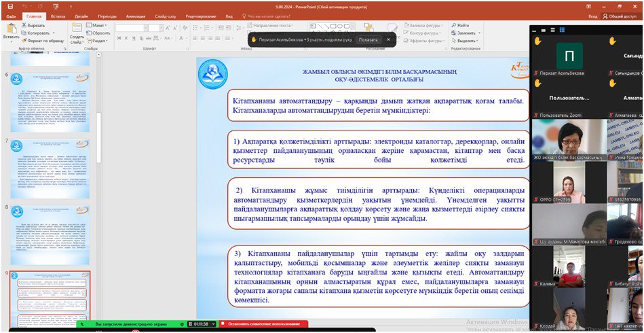Toggle italic formatting (К)

pos(126,38)
